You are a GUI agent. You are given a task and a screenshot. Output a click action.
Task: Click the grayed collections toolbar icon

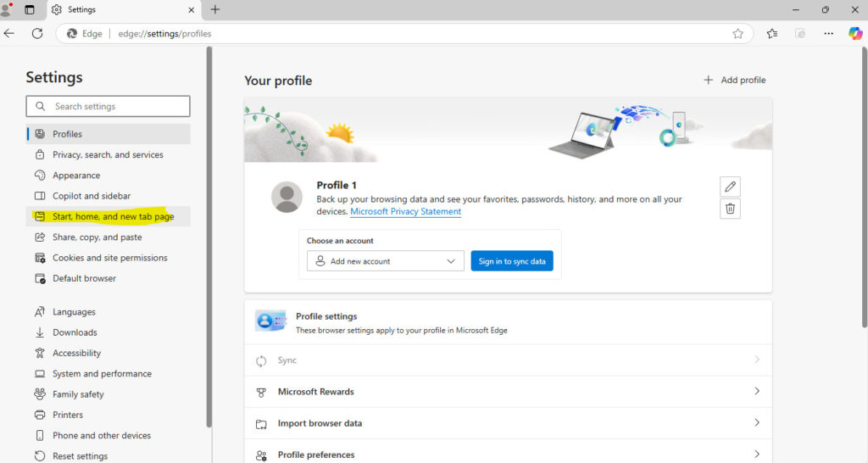point(800,34)
